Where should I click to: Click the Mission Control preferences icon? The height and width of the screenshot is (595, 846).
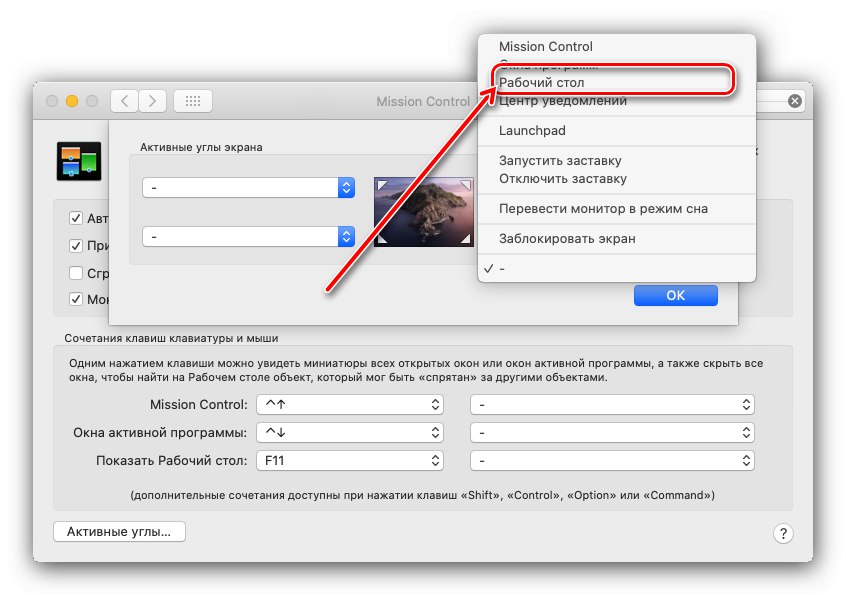coord(79,160)
